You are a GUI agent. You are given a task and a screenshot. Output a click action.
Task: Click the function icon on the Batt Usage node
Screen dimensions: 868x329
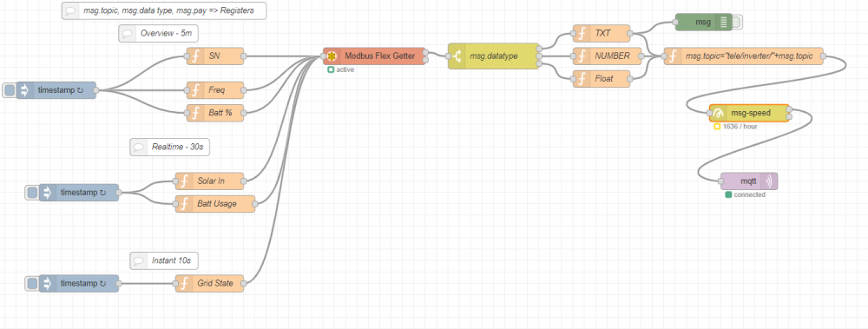pyautogui.click(x=183, y=204)
